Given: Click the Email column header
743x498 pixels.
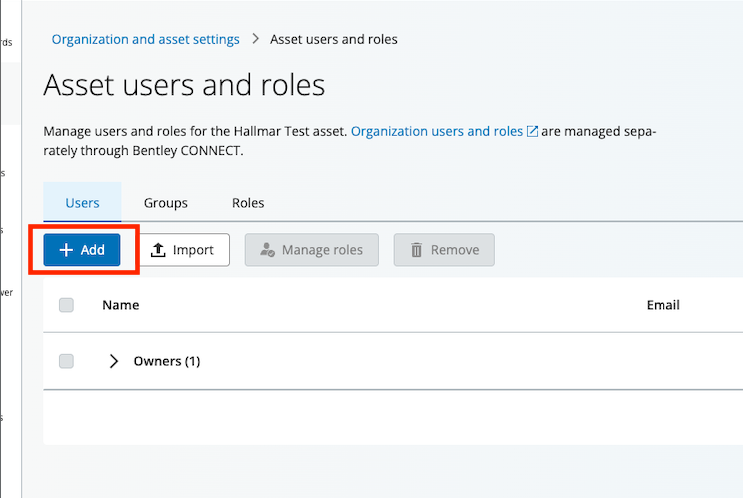Looking at the screenshot, I should pos(663,305).
